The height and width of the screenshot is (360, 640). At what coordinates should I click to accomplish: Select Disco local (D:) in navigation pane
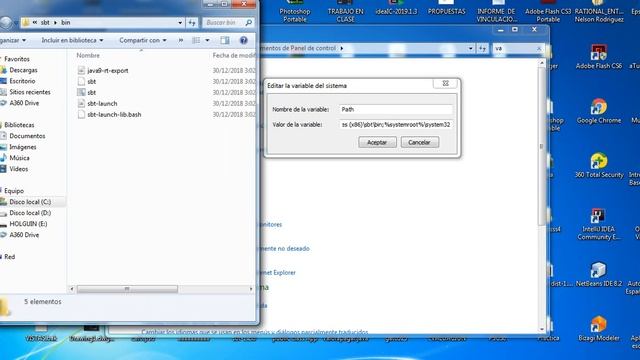30,213
